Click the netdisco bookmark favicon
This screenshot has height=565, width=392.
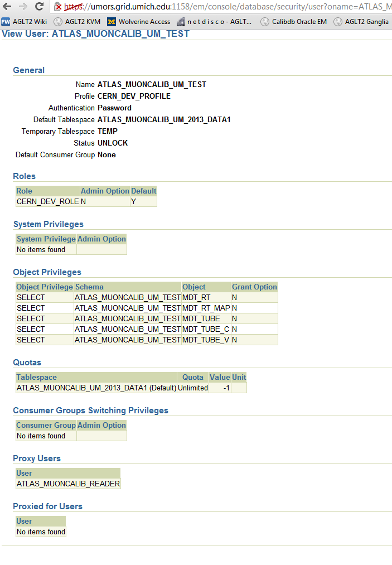[x=181, y=22]
